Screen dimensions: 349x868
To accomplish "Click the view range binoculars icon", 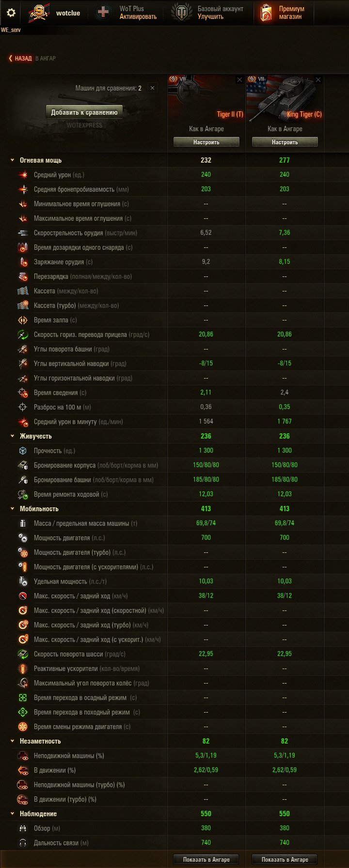I will click(x=23, y=828).
